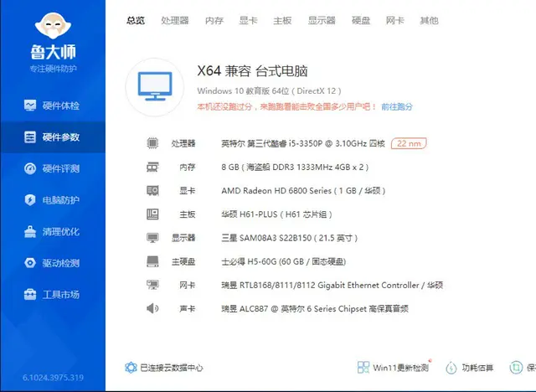The height and width of the screenshot is (392, 536).
Task: Click the AMD Radeon HD 6800 Series text
Action: tap(303, 191)
